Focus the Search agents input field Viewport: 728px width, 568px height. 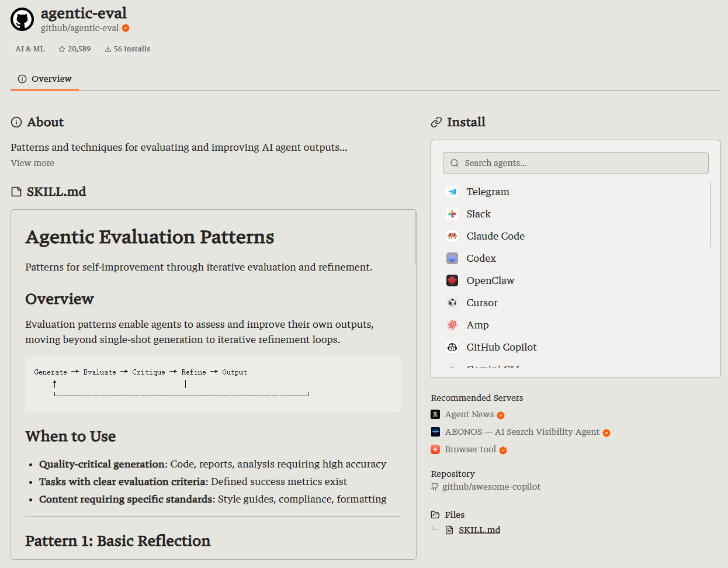pyautogui.click(x=576, y=163)
